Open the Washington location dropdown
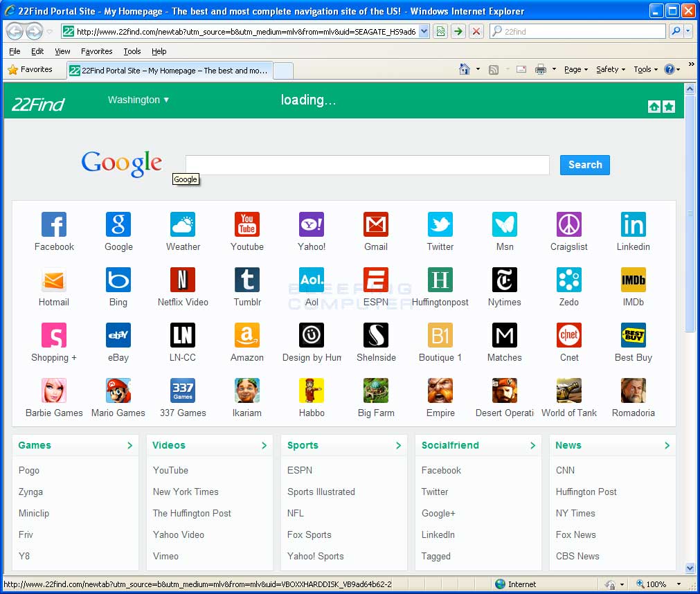 pos(138,100)
